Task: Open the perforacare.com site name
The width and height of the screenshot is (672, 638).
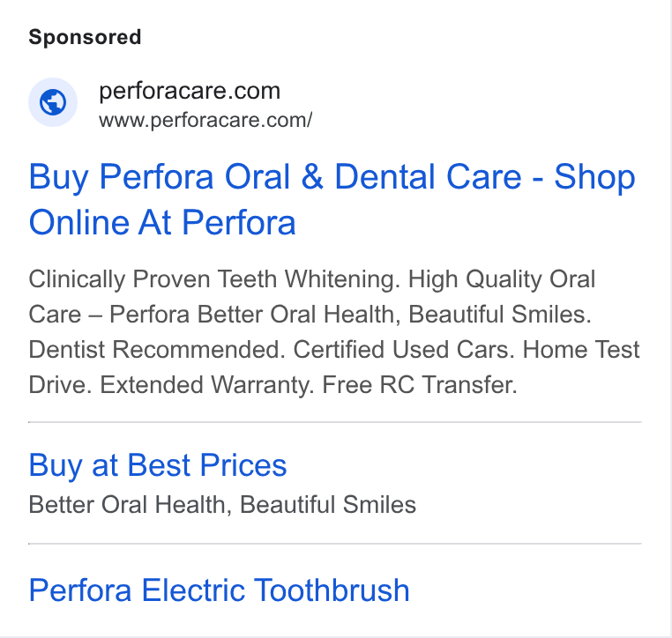Action: click(x=190, y=91)
